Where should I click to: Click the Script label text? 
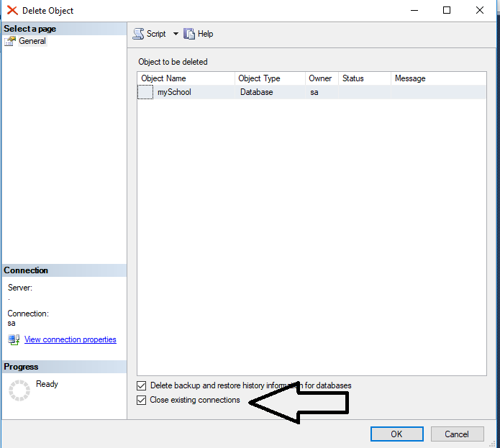pos(156,34)
